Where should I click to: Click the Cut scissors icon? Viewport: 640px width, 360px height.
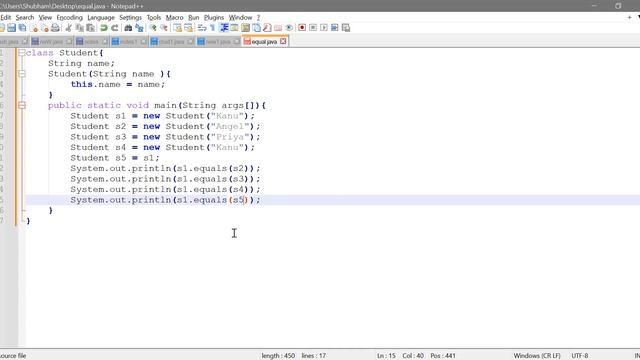tap(69, 28)
